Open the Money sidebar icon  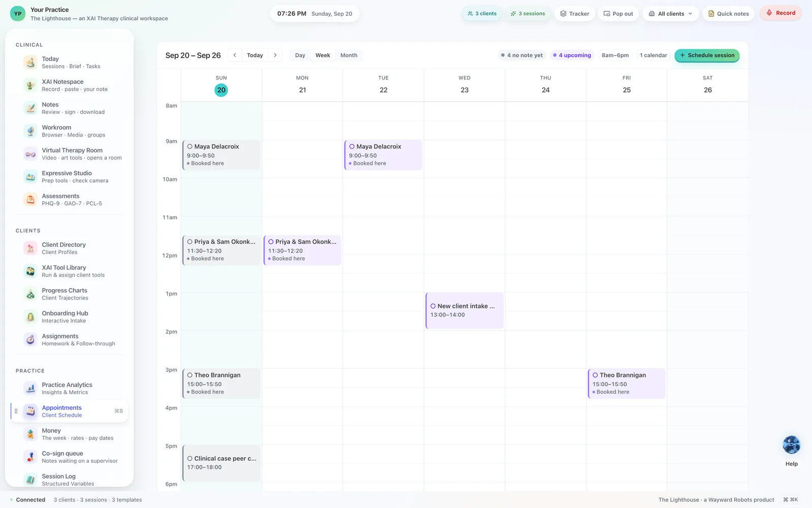30,434
